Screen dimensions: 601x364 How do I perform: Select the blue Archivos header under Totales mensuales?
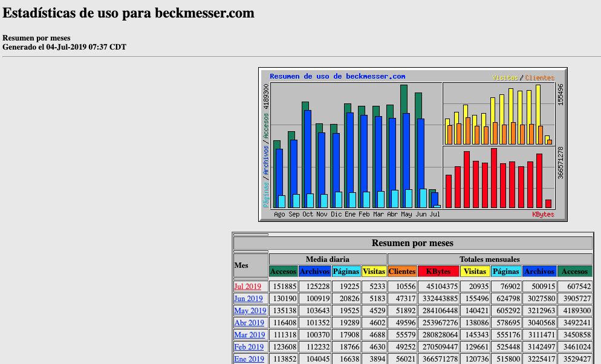pos(539,271)
